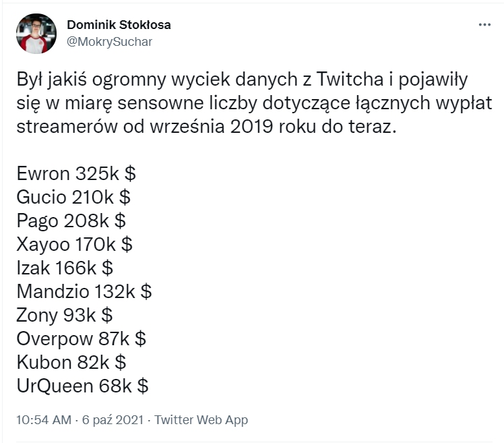Open the Twitter Web App source link
This screenshot has height=443, width=504.
pos(201,420)
